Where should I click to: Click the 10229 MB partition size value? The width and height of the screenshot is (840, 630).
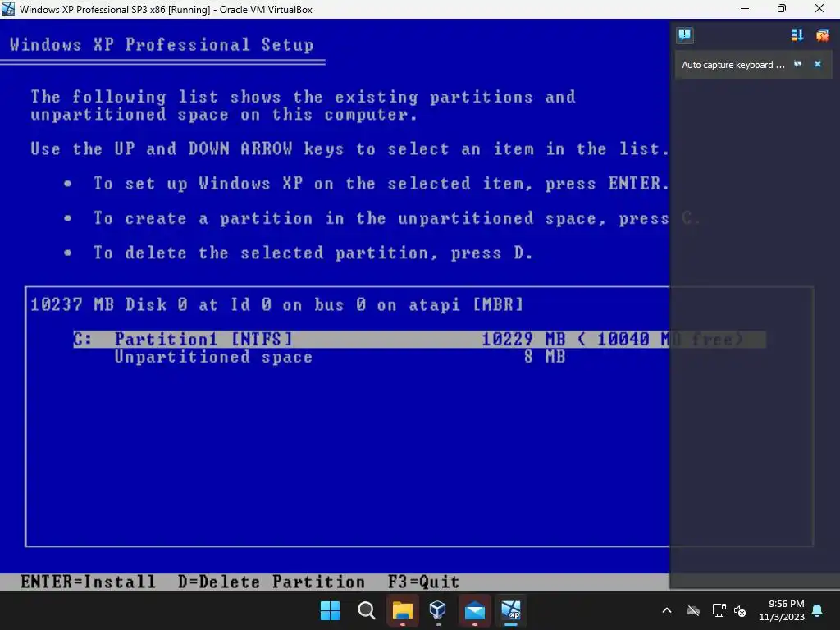pos(523,339)
